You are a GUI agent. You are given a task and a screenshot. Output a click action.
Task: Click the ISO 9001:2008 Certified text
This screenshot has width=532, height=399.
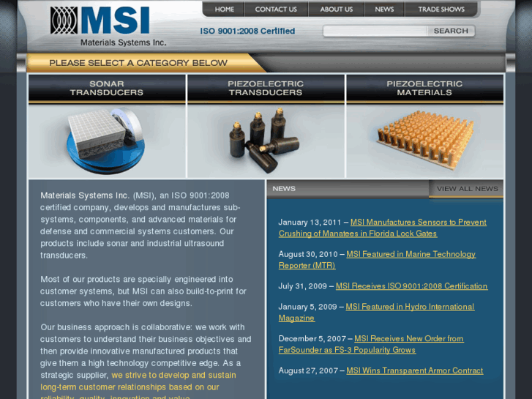click(247, 31)
